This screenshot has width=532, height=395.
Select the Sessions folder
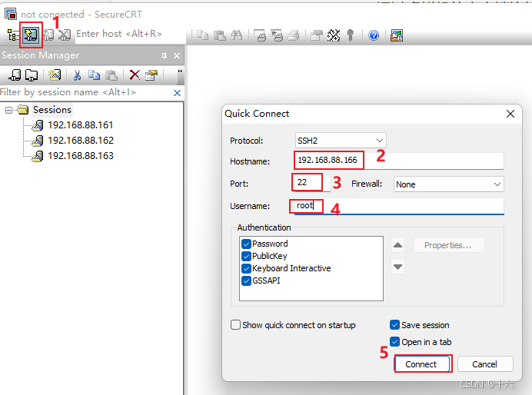[x=52, y=110]
